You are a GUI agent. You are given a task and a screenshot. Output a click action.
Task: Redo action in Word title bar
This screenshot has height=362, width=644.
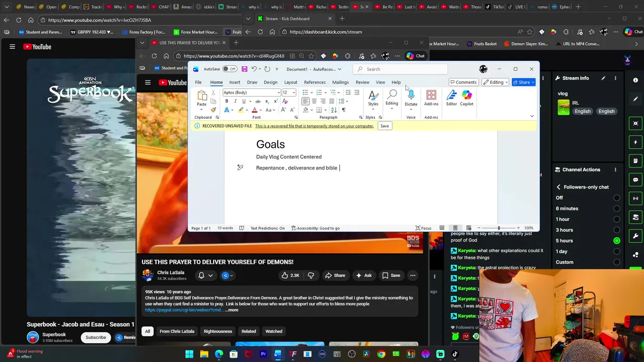pyautogui.click(x=267, y=69)
